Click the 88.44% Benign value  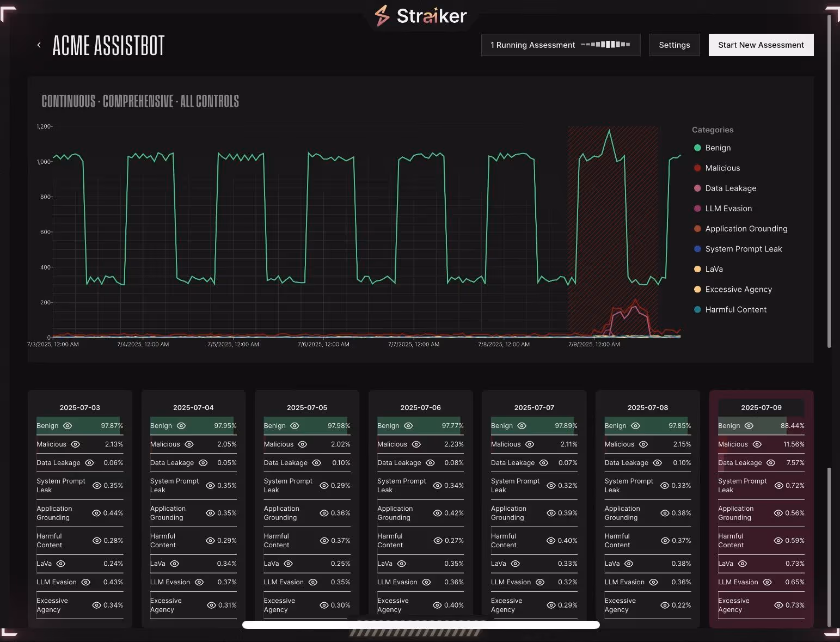click(x=793, y=426)
